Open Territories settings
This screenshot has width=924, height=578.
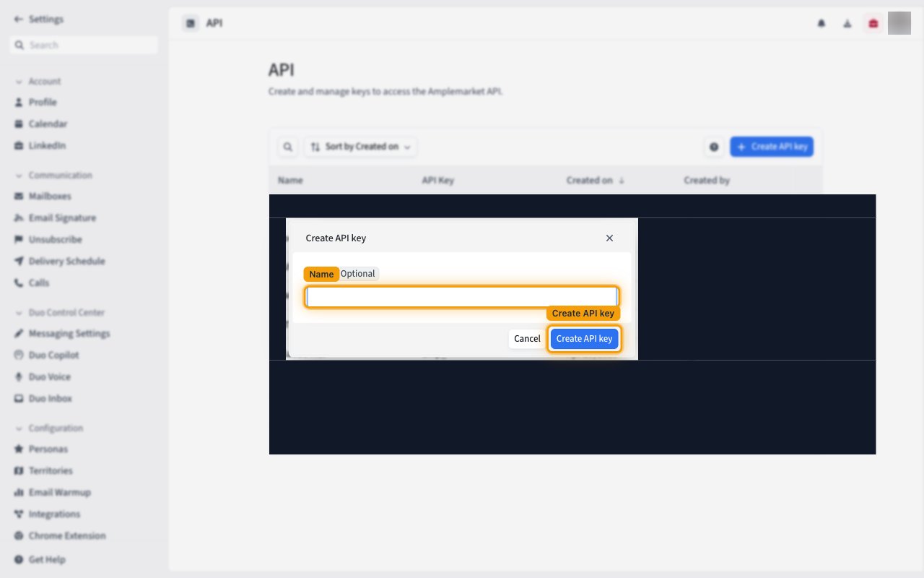pyautogui.click(x=51, y=471)
